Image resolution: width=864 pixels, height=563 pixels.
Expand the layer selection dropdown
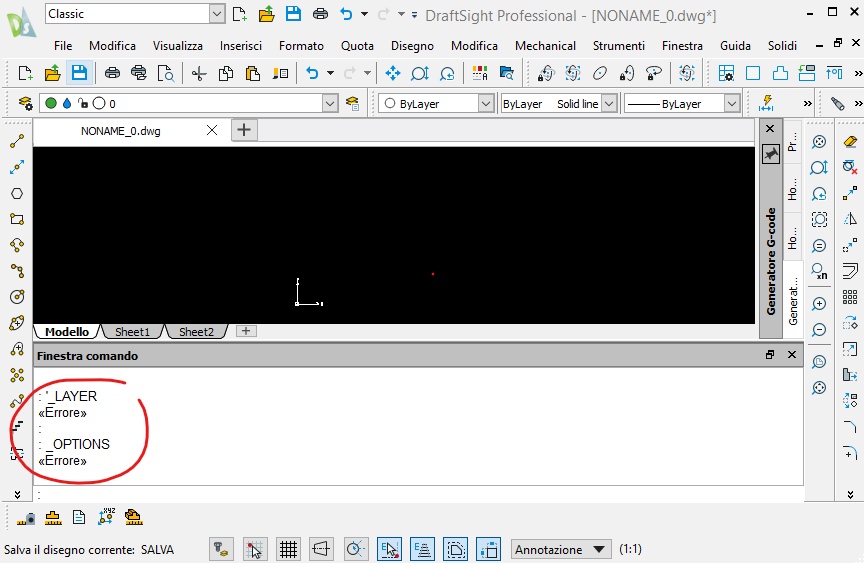click(330, 103)
